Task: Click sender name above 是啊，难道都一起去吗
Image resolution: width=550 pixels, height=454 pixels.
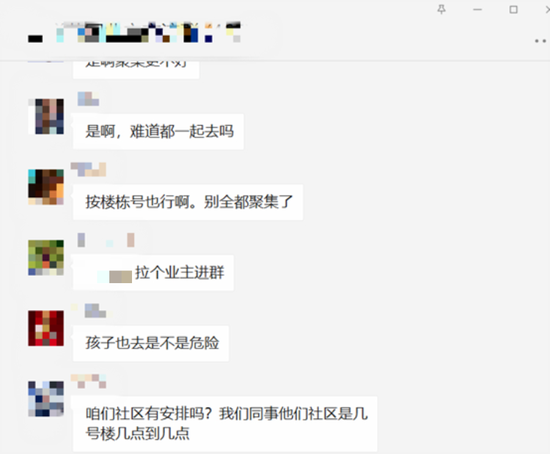Action: click(x=88, y=99)
